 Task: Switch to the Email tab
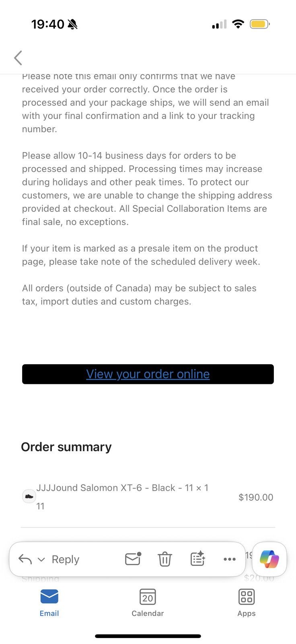click(x=49, y=603)
